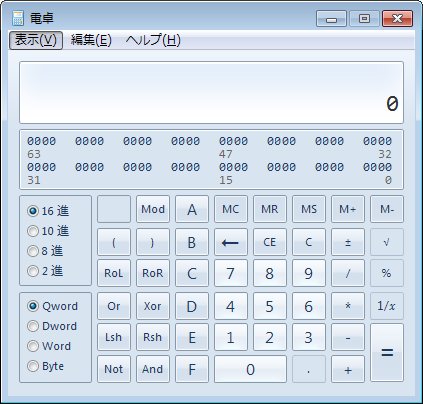Click the number 2 key
The width and height of the screenshot is (423, 404).
(x=270, y=337)
